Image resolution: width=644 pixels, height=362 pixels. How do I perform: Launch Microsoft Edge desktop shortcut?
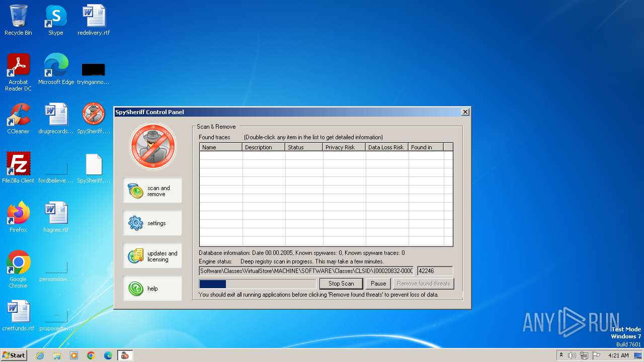coord(56,69)
